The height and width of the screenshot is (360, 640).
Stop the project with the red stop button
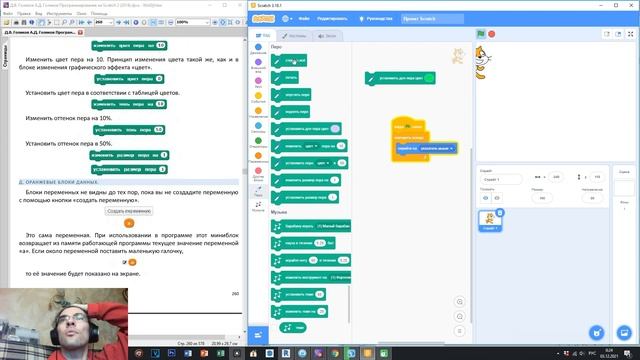tap(492, 34)
